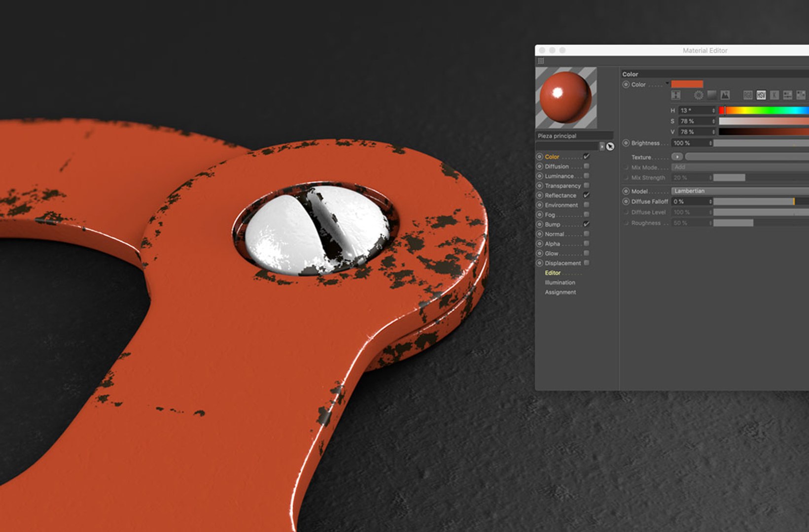Open the Reflectance channel settings
809x532 pixels.
[x=561, y=196]
